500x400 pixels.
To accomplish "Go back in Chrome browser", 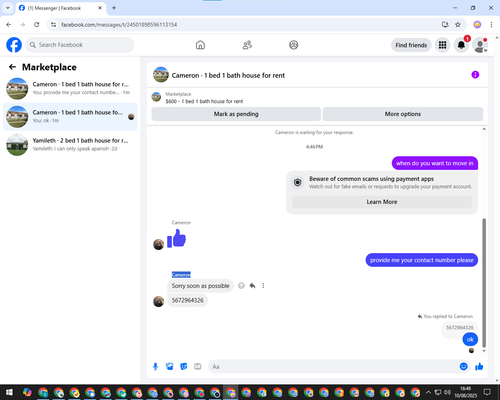I will 9,25.
